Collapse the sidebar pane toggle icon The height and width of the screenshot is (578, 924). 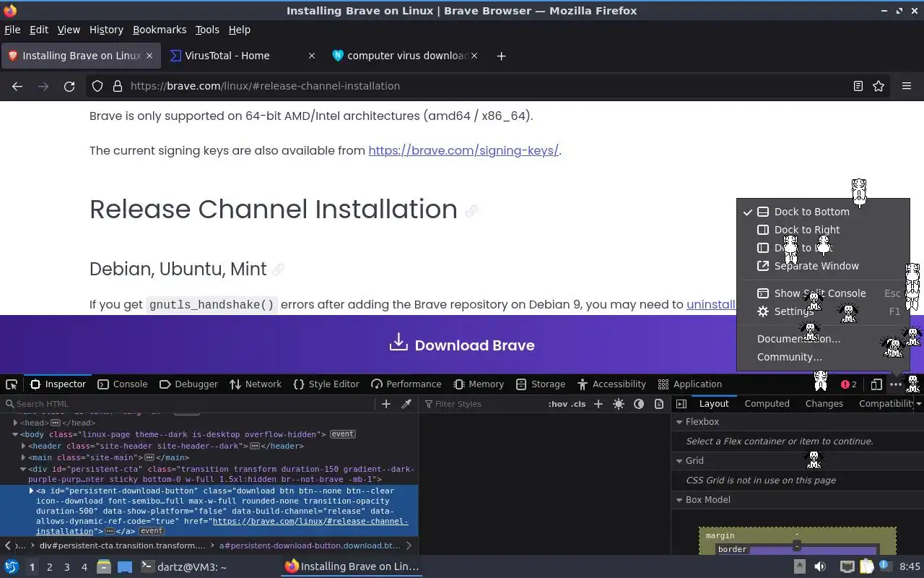[x=681, y=404]
